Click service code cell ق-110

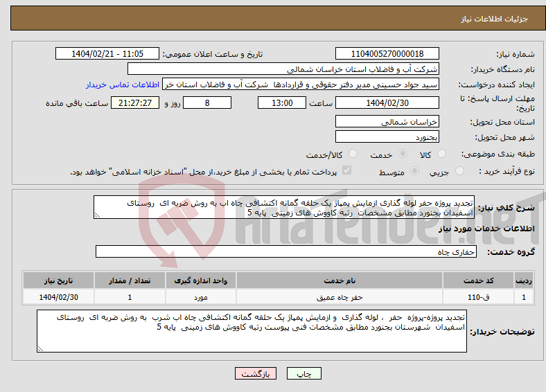(x=479, y=297)
